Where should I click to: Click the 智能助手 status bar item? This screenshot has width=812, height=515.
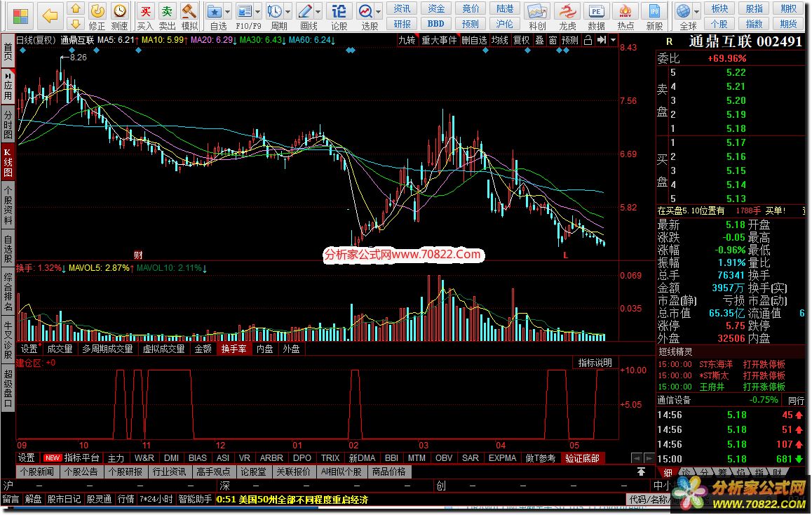click(195, 500)
